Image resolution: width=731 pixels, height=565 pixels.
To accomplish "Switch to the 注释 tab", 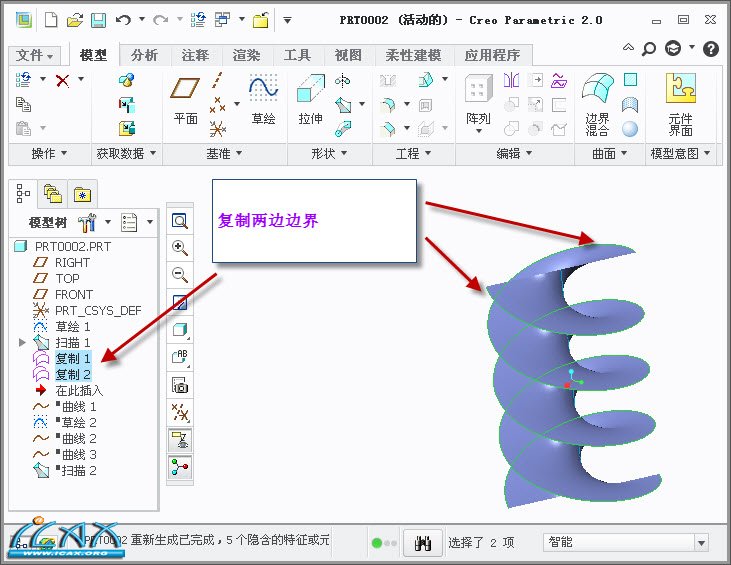I will [195, 55].
